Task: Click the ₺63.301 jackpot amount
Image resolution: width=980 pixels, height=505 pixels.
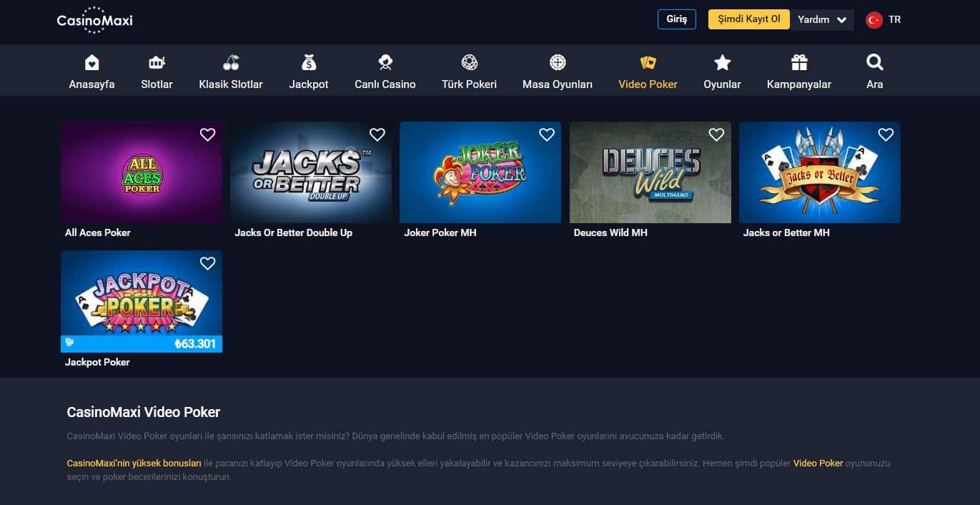Action: (195, 344)
